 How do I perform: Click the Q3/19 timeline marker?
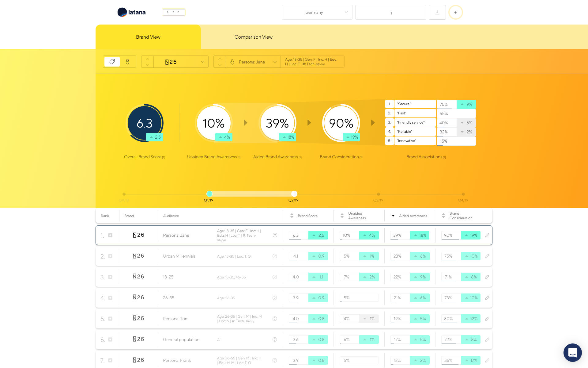coord(378,194)
